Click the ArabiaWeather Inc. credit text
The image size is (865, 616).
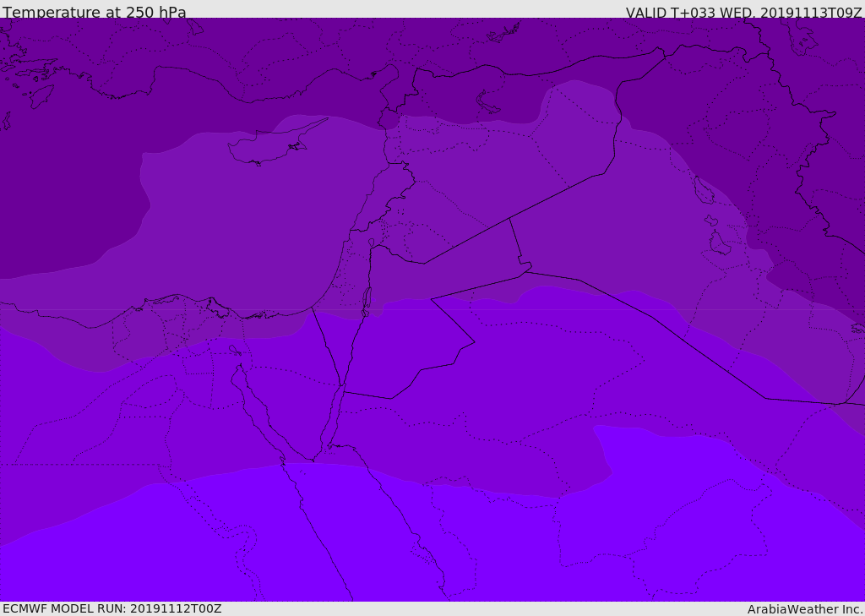point(805,609)
